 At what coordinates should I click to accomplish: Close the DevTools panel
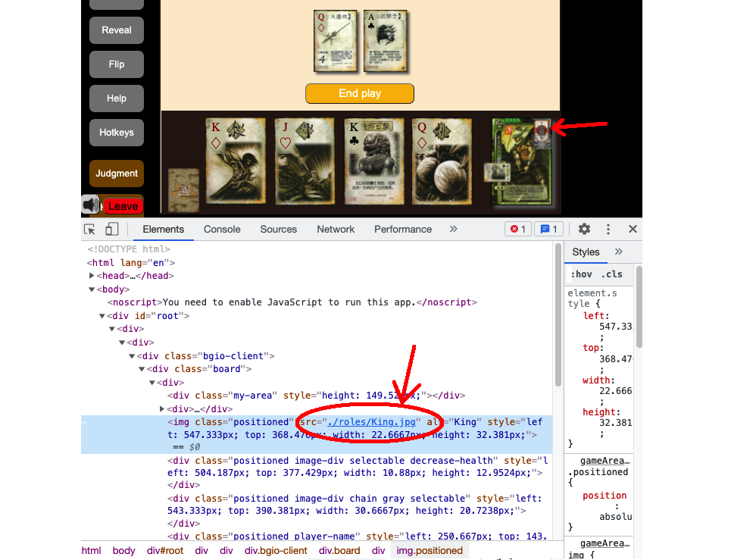[x=633, y=229]
